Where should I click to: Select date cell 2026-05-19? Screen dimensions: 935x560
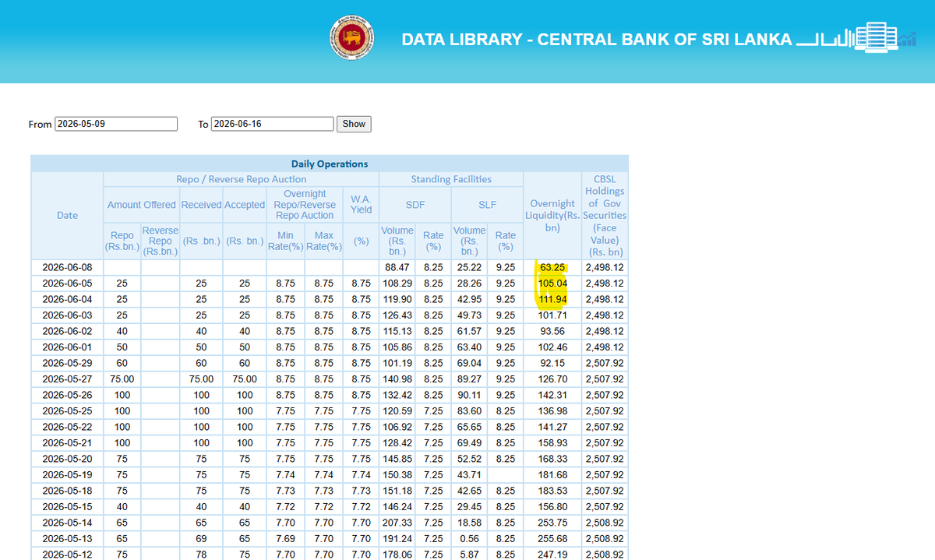coord(67,475)
